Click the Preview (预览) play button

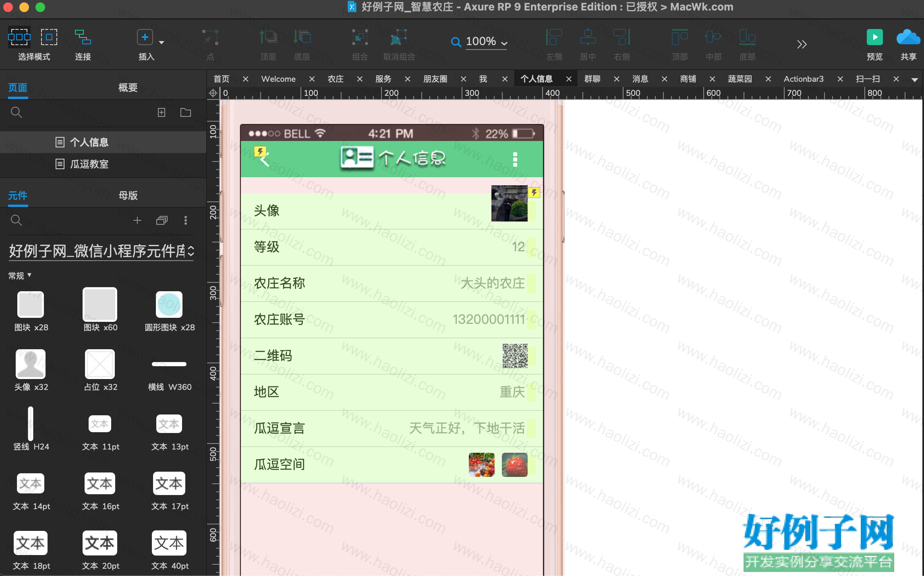[874, 37]
